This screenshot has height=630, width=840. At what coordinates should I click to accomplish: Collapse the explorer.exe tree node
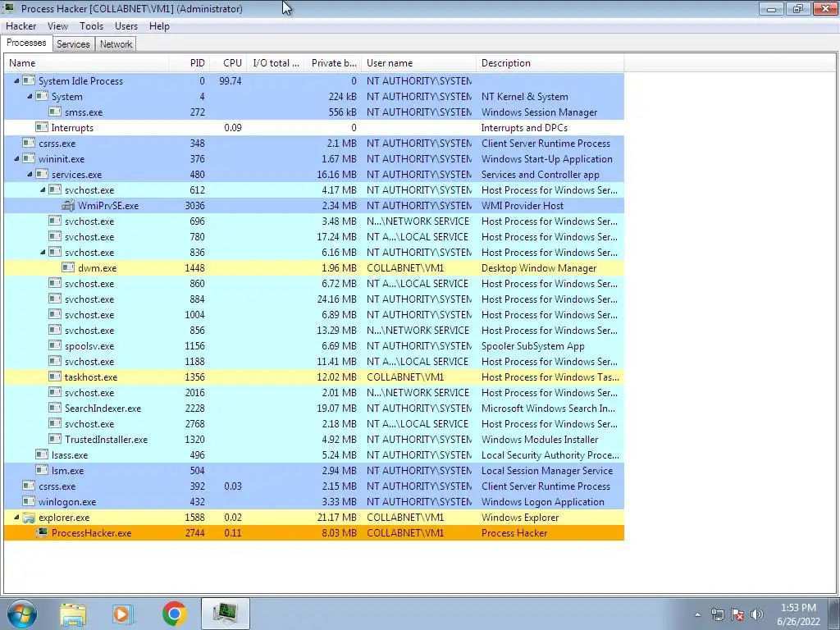[16, 517]
